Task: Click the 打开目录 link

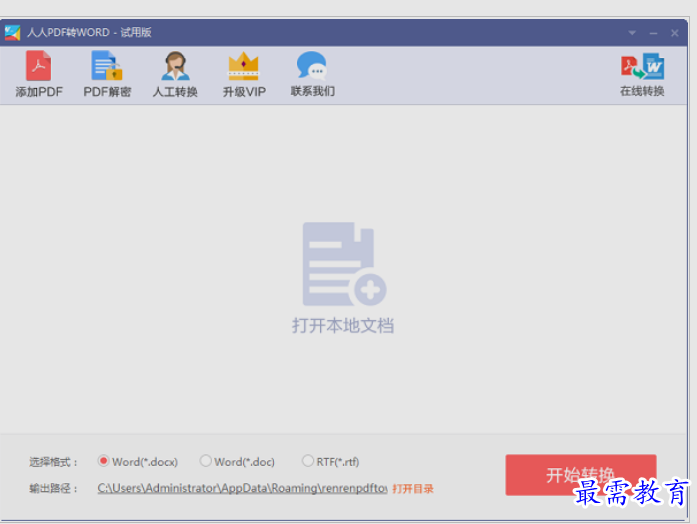Action: click(x=413, y=489)
